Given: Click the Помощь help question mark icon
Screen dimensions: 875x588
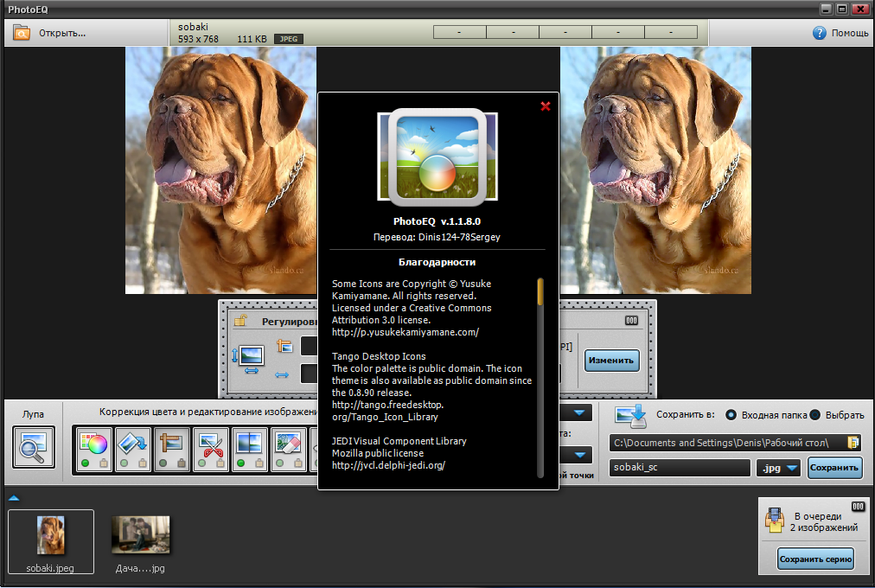Looking at the screenshot, I should (819, 33).
